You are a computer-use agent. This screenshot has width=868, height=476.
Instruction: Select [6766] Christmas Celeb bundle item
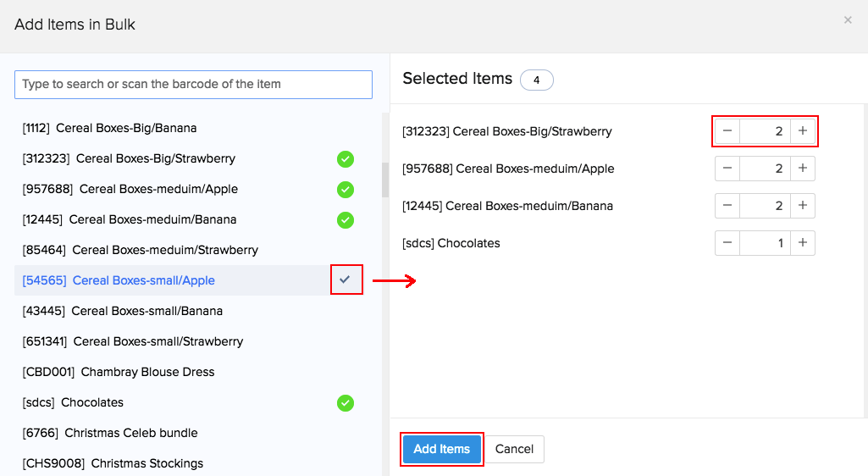click(109, 432)
